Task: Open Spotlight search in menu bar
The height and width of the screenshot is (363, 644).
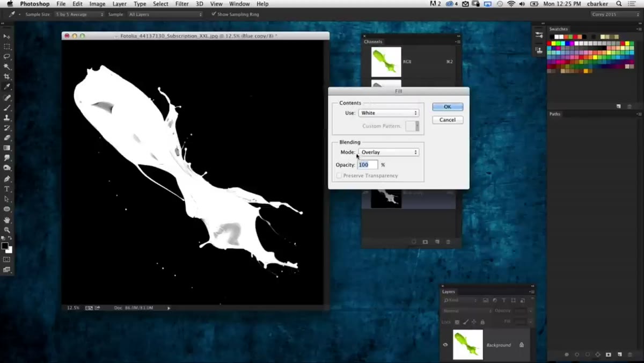Action: 619,4
